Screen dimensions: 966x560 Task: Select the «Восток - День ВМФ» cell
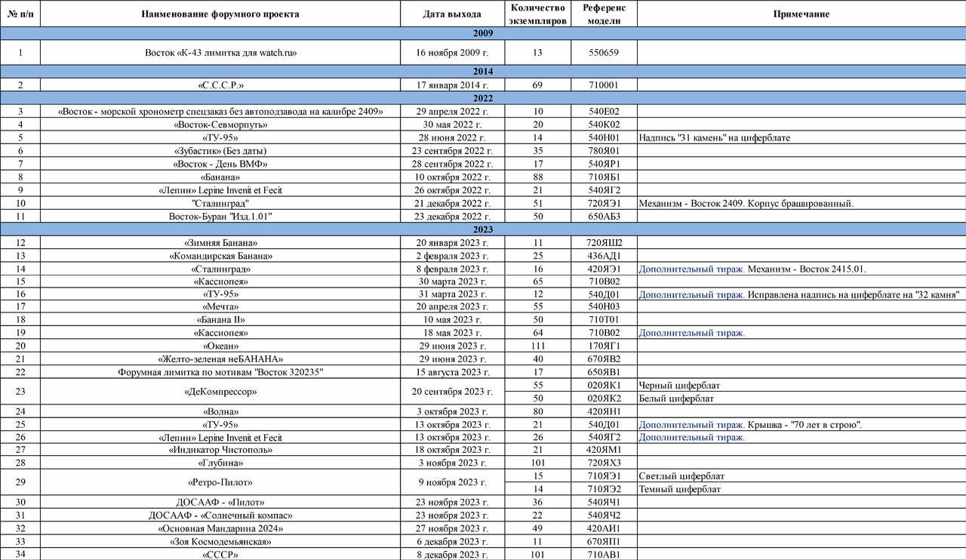[220, 164]
